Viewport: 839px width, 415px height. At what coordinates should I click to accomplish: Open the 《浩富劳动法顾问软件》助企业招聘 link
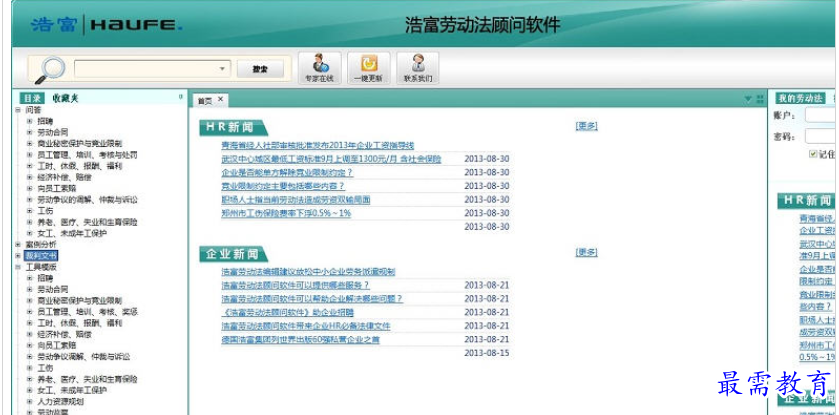pyautogui.click(x=287, y=312)
